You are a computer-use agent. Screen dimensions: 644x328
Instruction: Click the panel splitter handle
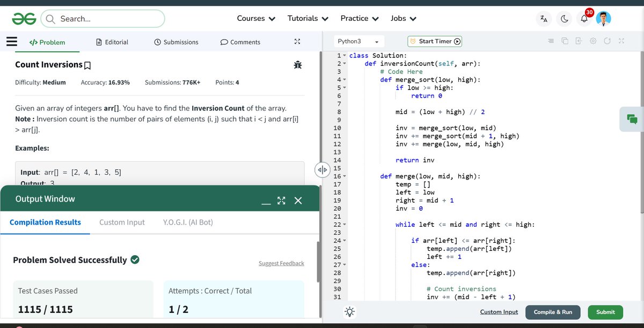click(321, 170)
